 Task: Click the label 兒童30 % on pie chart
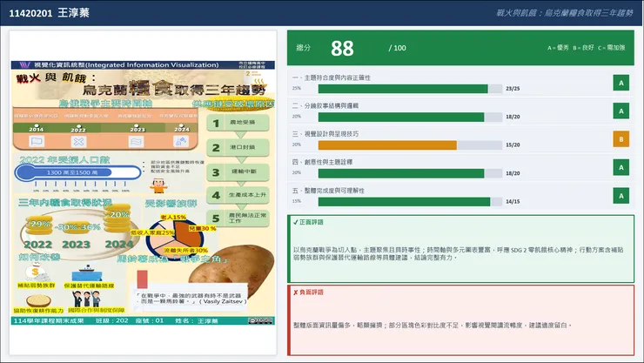pyautogui.click(x=202, y=228)
